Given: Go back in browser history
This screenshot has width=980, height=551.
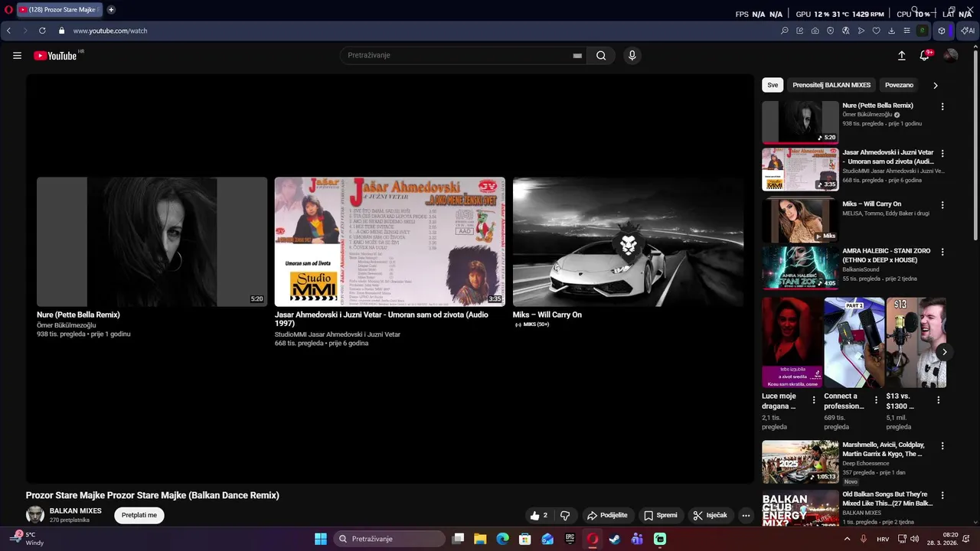Looking at the screenshot, I should [x=9, y=31].
